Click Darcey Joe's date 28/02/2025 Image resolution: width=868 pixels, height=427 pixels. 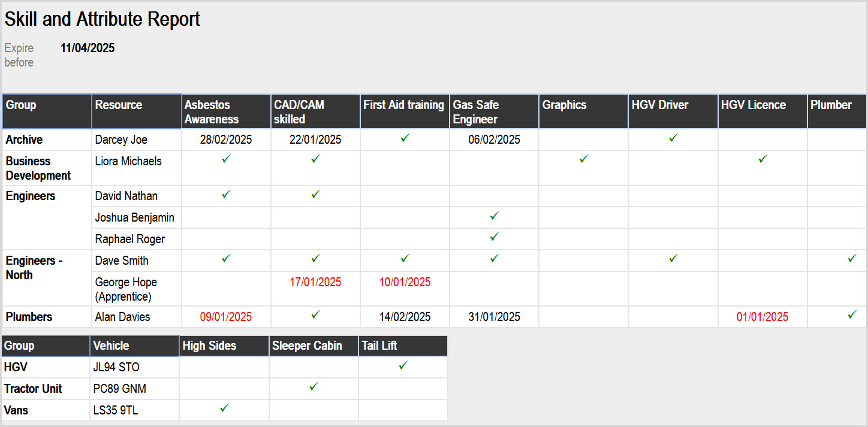pyautogui.click(x=226, y=140)
